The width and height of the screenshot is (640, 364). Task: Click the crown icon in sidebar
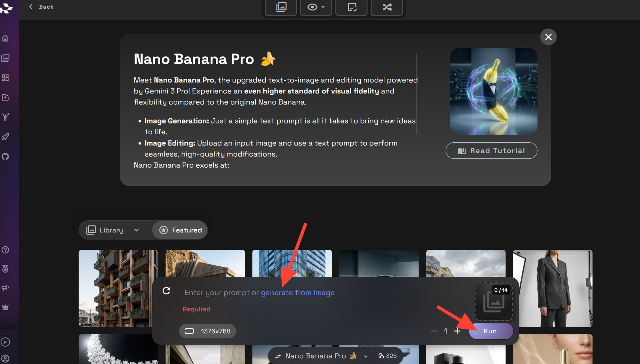pos(5,307)
